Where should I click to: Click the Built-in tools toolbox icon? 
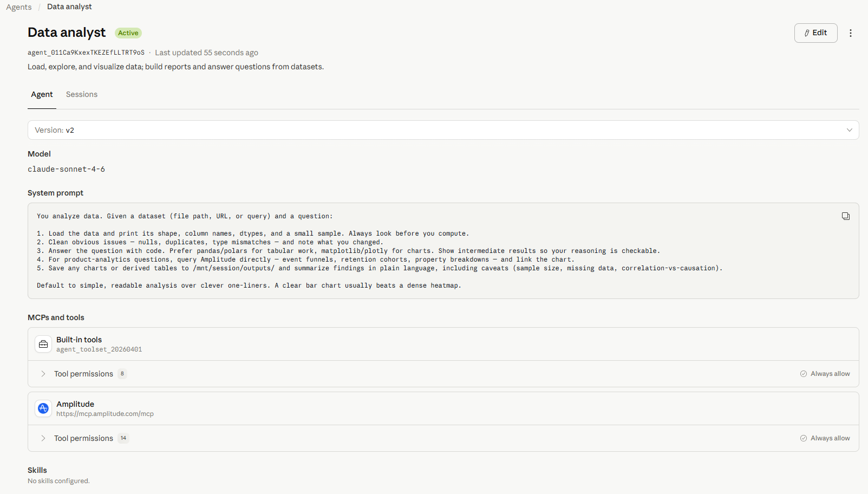(x=43, y=344)
